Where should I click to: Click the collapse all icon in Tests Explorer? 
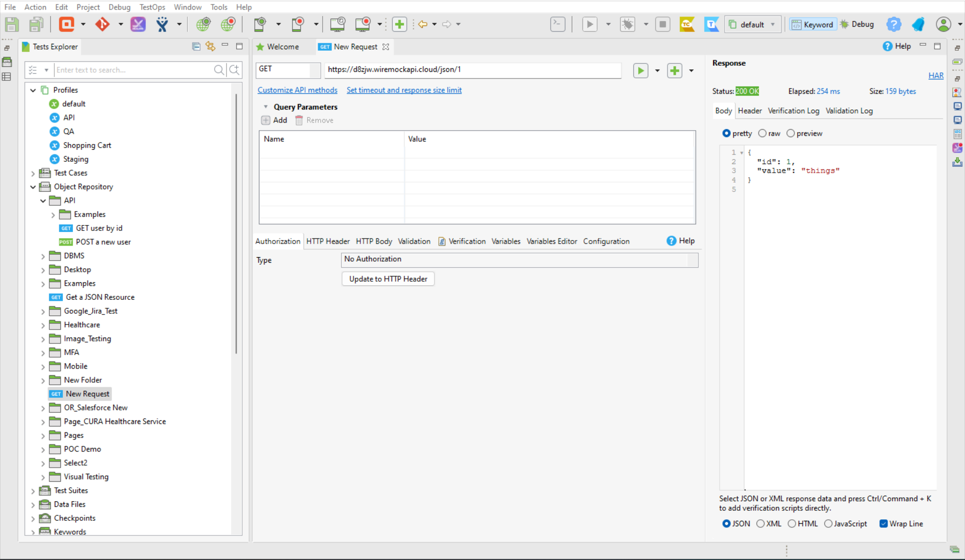[196, 47]
